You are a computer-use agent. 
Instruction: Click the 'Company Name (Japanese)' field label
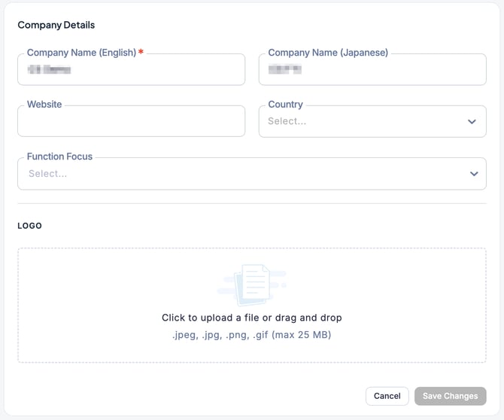point(328,53)
